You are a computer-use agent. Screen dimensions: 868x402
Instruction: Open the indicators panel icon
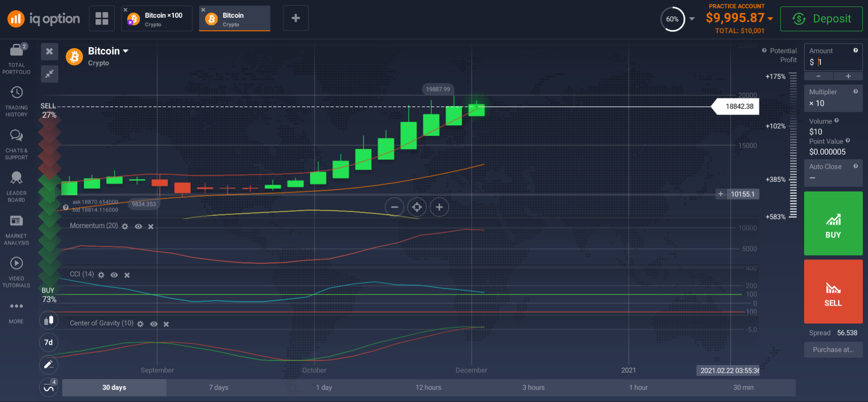click(48, 387)
